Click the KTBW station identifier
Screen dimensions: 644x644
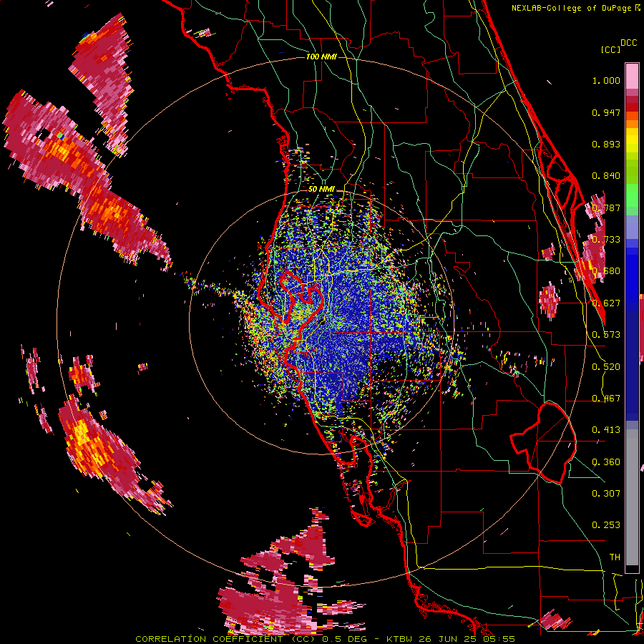click(x=398, y=639)
